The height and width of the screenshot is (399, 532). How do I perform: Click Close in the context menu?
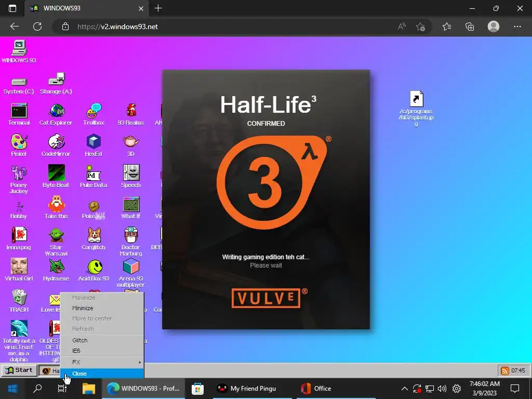[x=102, y=374]
